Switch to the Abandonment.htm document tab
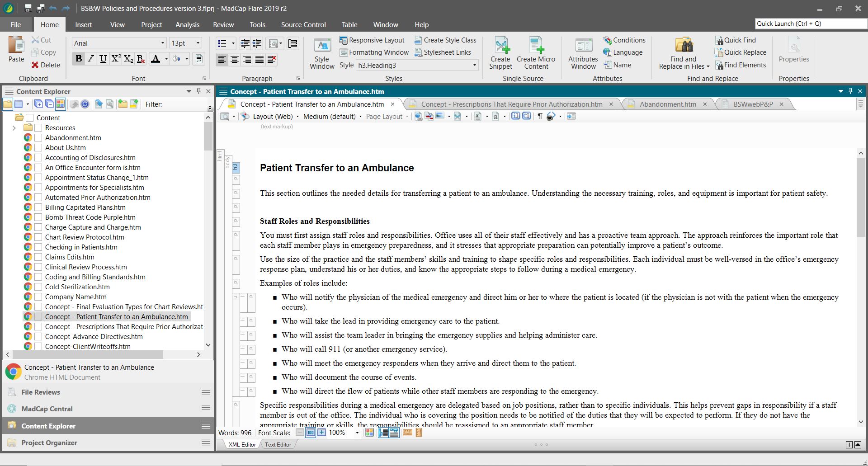868x466 pixels. (667, 104)
